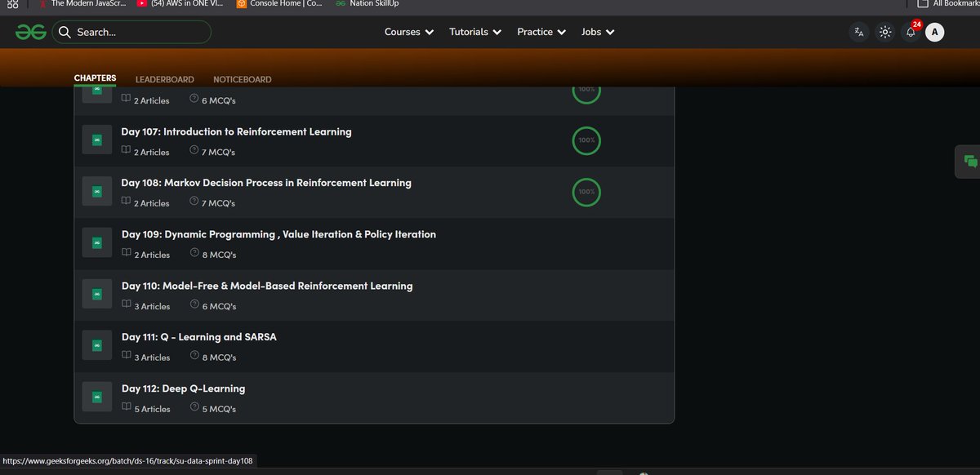Open Day 107: Introduction to Reinforcement Learning
The height and width of the screenshot is (475, 980).
237,131
